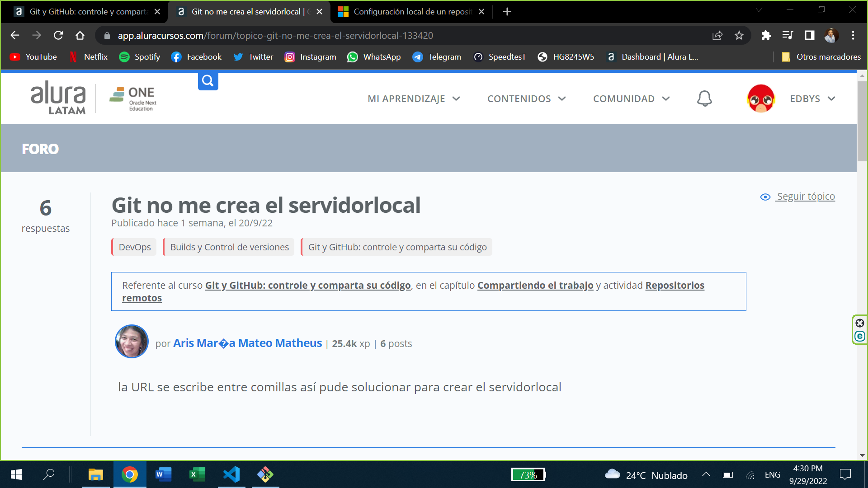
Task: Click the eye icon to follow topic
Action: (765, 196)
